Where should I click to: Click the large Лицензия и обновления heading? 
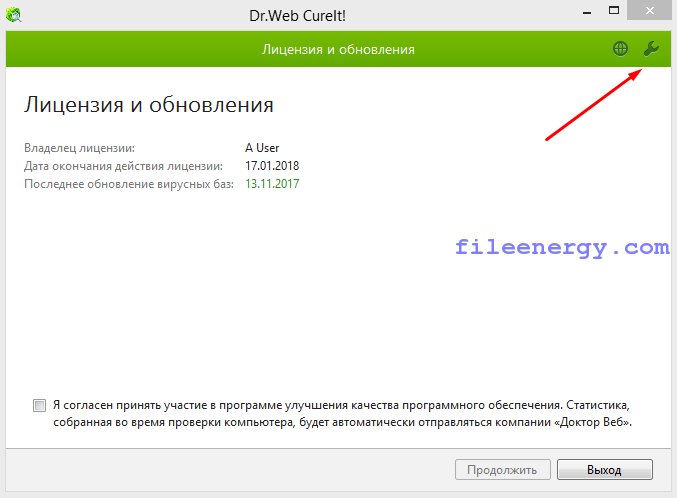click(149, 105)
